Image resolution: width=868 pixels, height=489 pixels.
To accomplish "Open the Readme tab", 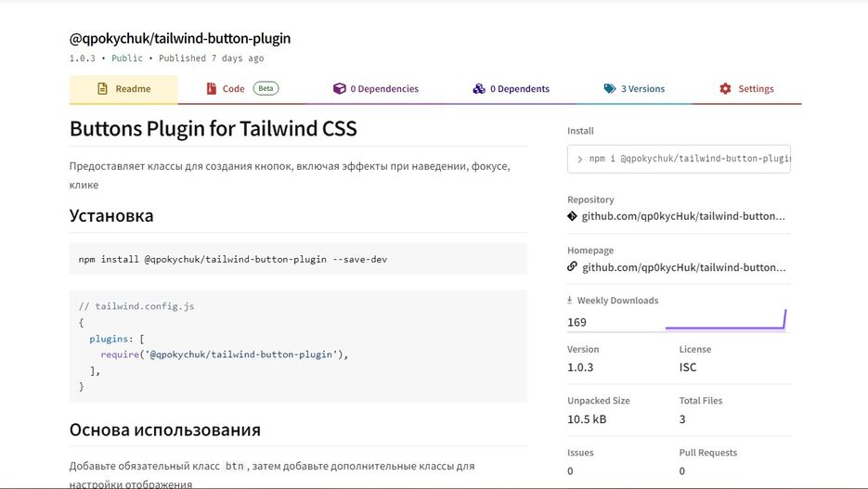I will pos(123,89).
